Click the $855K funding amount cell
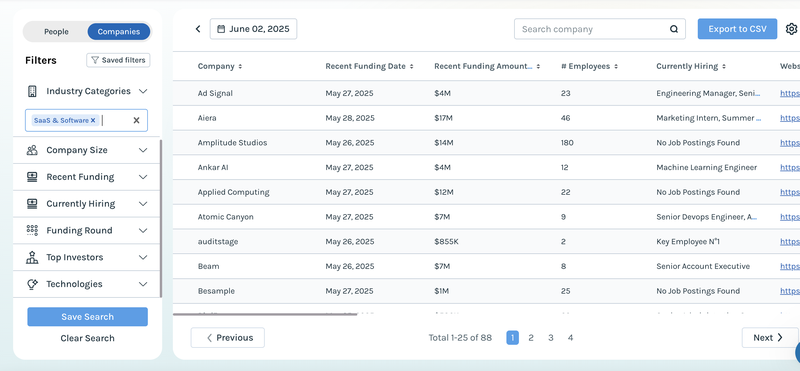 point(446,242)
